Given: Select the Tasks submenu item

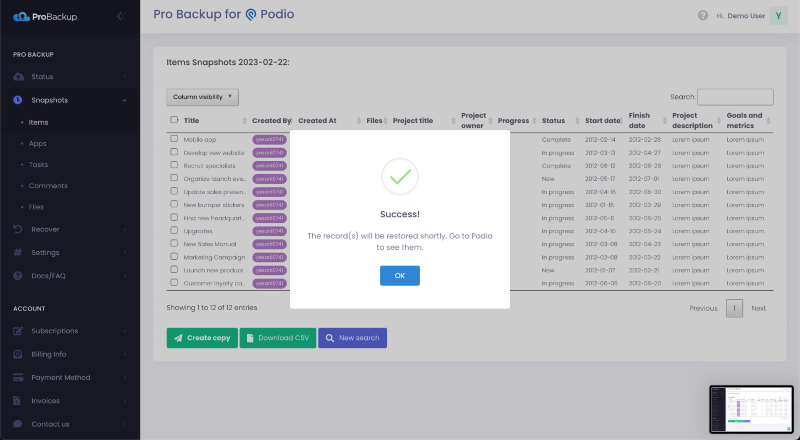Looking at the screenshot, I should tap(39, 165).
